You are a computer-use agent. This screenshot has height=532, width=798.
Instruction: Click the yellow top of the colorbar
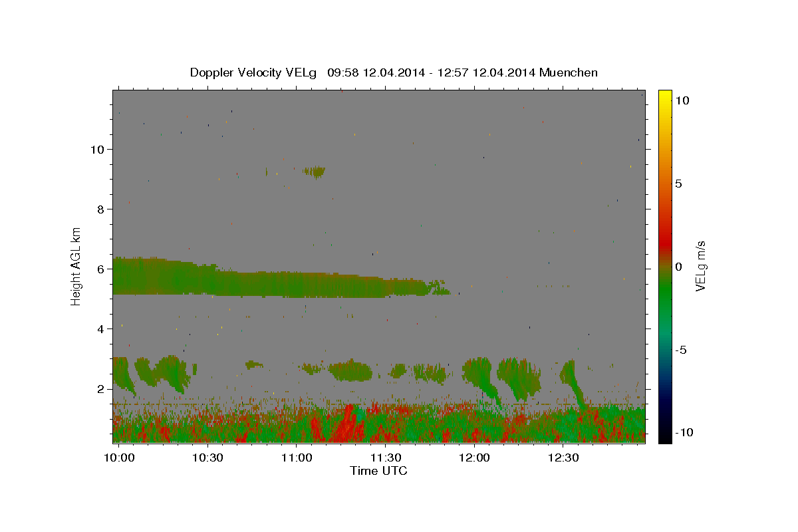664,96
